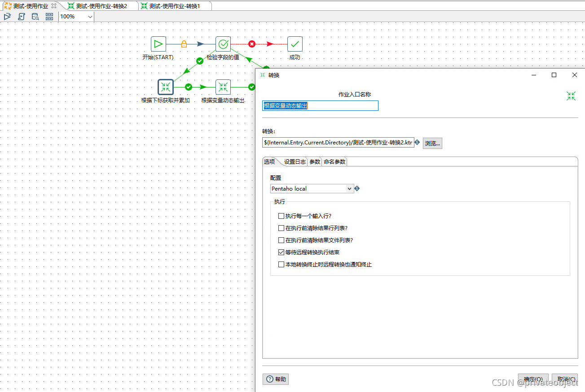The height and width of the screenshot is (392, 585).
Task: Enable 执行每一个输入行? checkbox
Action: [x=281, y=216]
